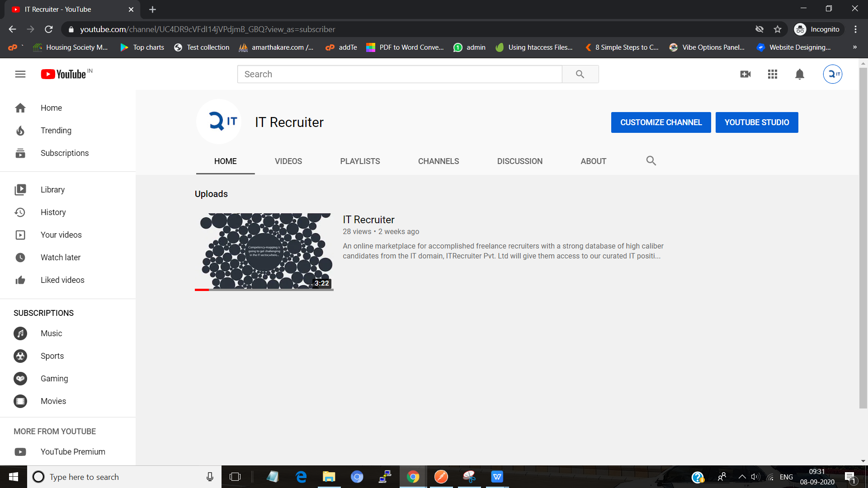Toggle bookmark star for this page

pos(778,29)
